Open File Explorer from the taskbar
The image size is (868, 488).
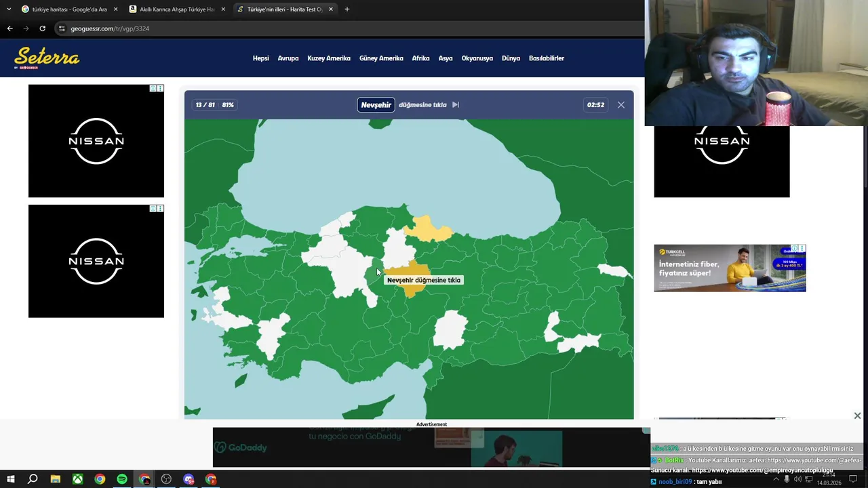(55, 480)
